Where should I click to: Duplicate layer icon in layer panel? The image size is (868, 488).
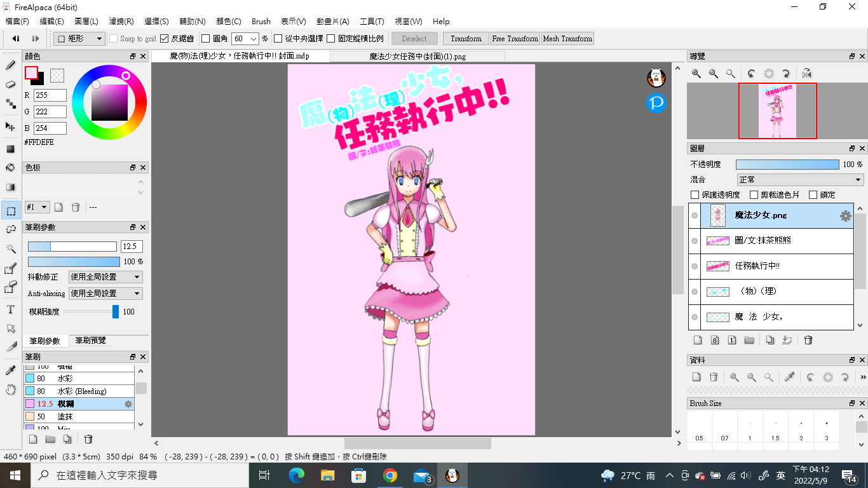tap(770, 340)
